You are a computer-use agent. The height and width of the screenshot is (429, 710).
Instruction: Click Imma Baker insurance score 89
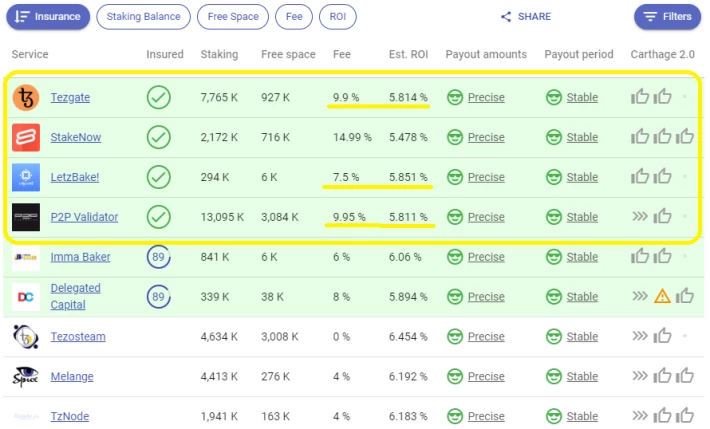[158, 257]
